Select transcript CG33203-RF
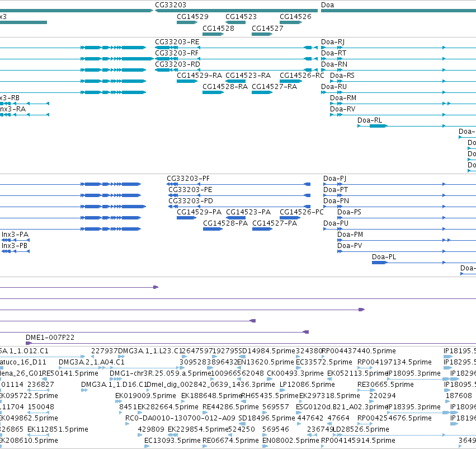The width and height of the screenshot is (476, 449). point(236,59)
